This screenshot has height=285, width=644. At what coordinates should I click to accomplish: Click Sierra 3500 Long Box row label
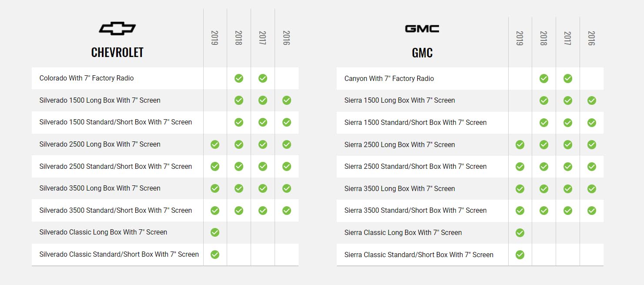point(399,188)
